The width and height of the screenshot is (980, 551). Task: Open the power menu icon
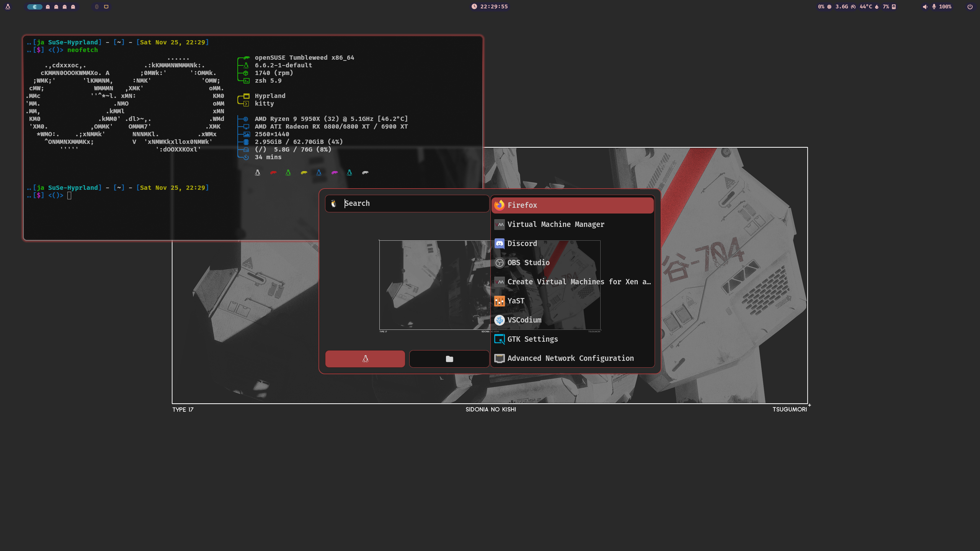[970, 7]
